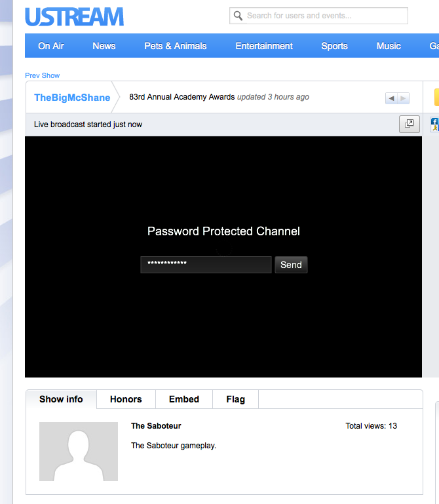Click the search for users and events field

pyautogui.click(x=318, y=16)
